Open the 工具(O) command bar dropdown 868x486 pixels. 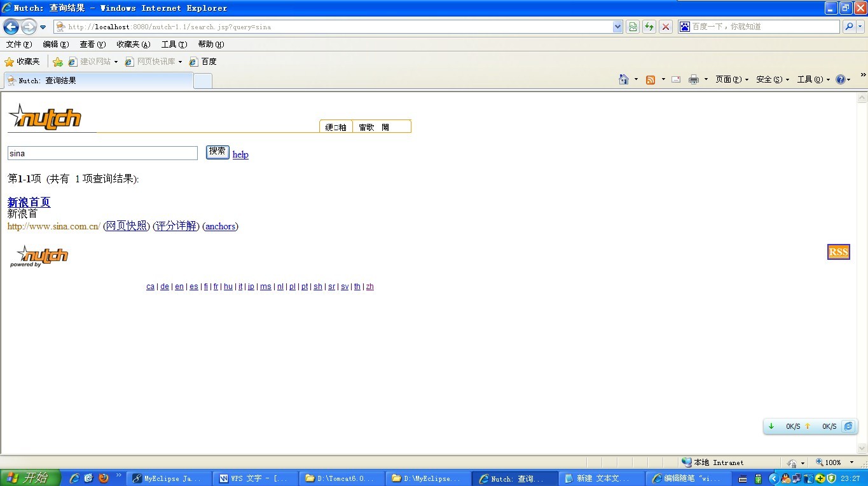pos(813,79)
